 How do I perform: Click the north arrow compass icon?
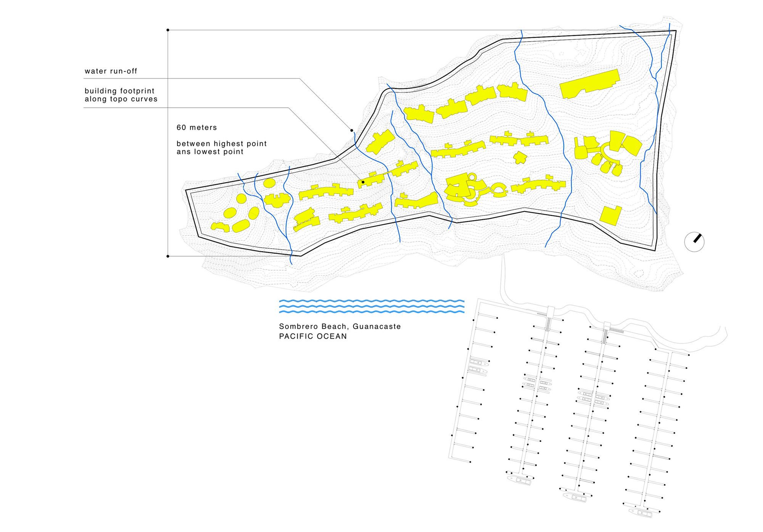point(694,242)
